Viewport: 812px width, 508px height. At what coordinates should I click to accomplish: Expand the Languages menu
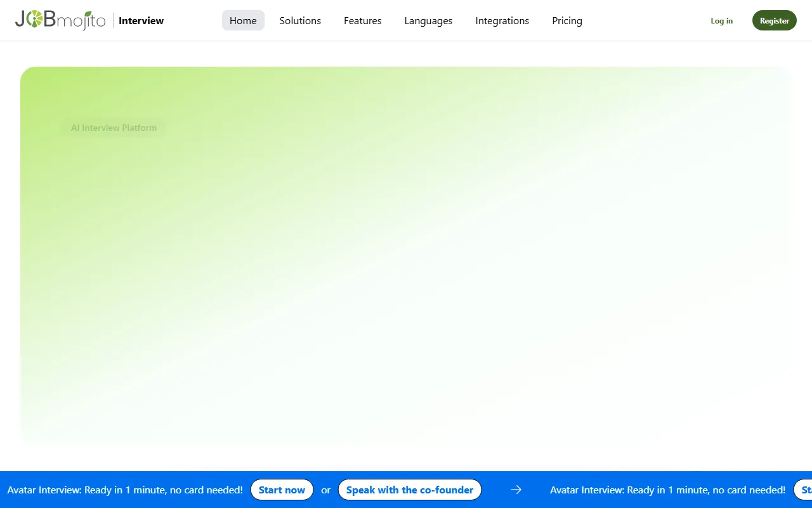pyautogui.click(x=428, y=21)
